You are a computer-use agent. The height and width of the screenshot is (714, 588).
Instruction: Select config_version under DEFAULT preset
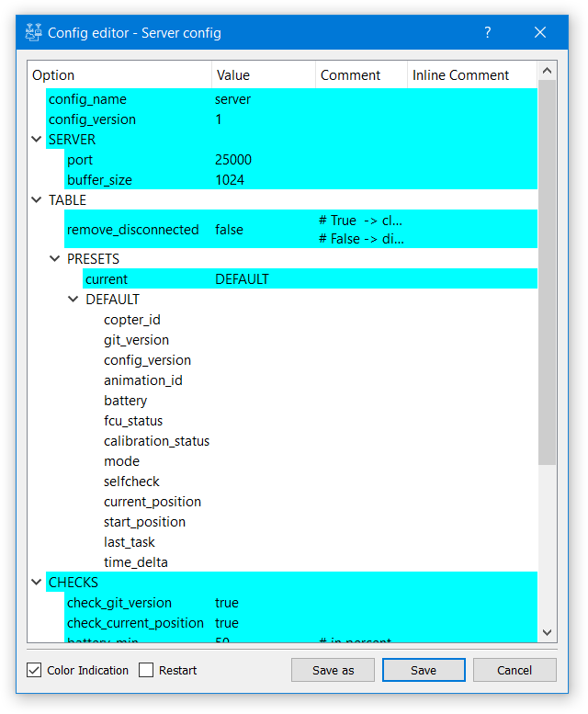pos(147,359)
